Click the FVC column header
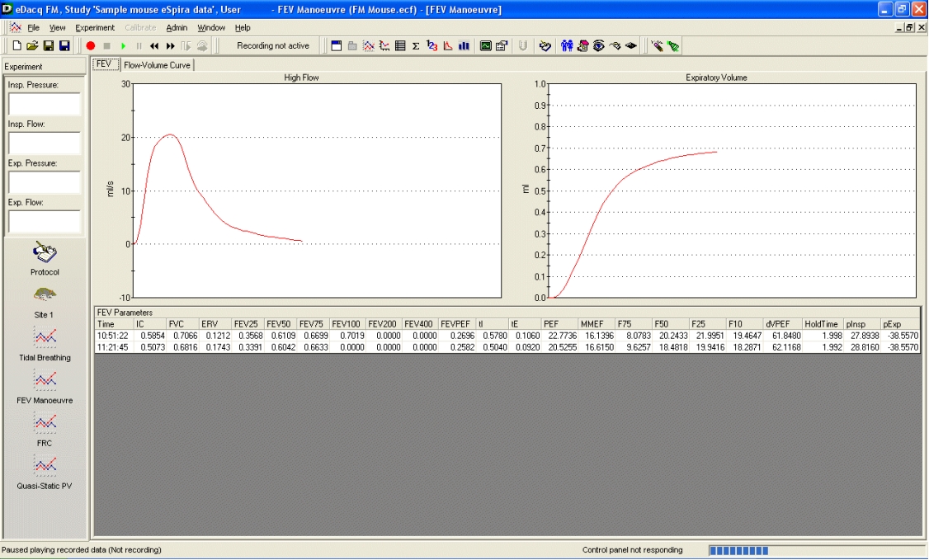Image resolution: width=929 pixels, height=560 pixels. pyautogui.click(x=177, y=325)
